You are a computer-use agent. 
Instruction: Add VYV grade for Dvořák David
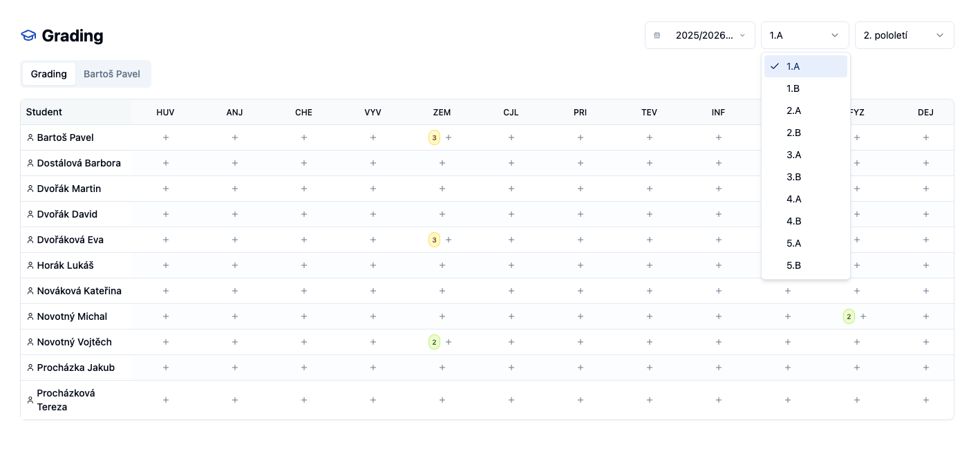pos(373,214)
